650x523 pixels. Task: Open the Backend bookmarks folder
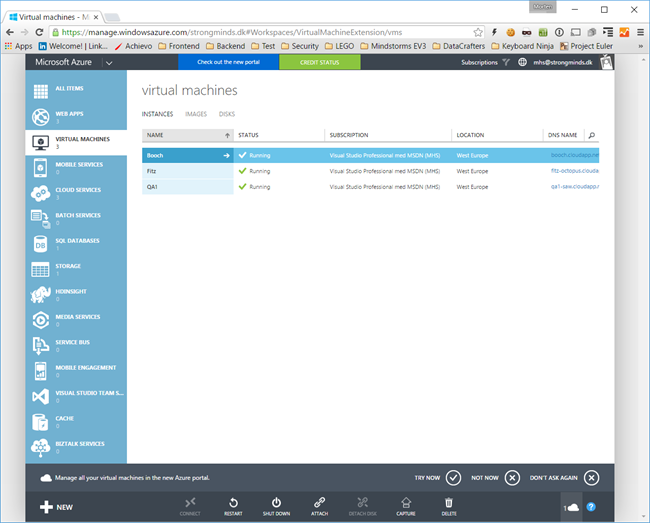point(226,46)
